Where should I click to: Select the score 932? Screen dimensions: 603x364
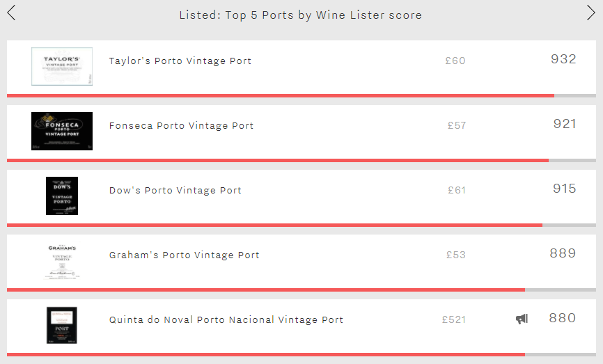[563, 59]
